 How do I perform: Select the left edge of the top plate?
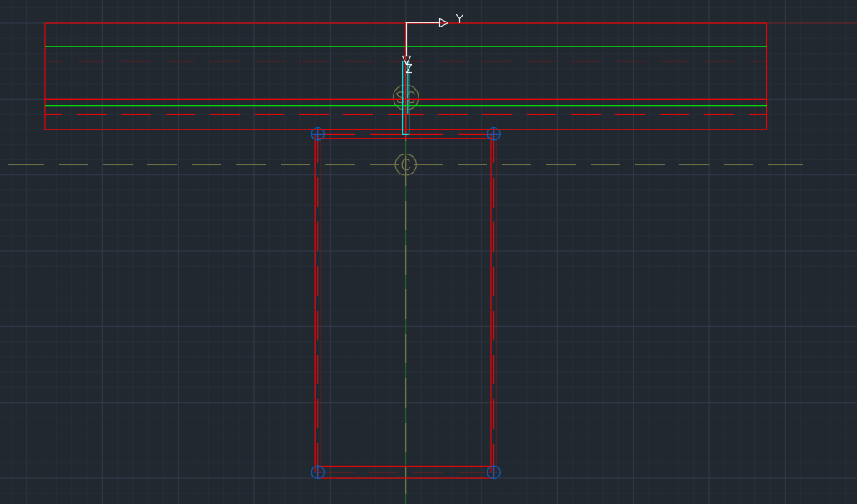(x=45, y=76)
